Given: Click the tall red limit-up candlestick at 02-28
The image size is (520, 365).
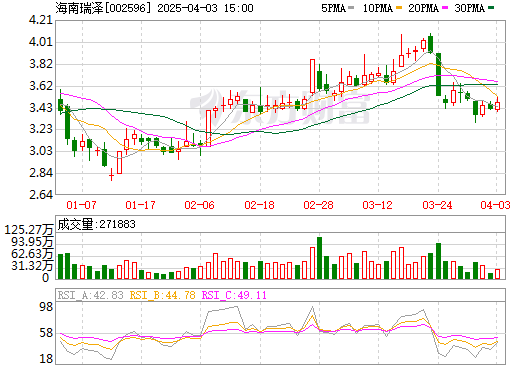Looking at the screenshot, I should 312,76.
